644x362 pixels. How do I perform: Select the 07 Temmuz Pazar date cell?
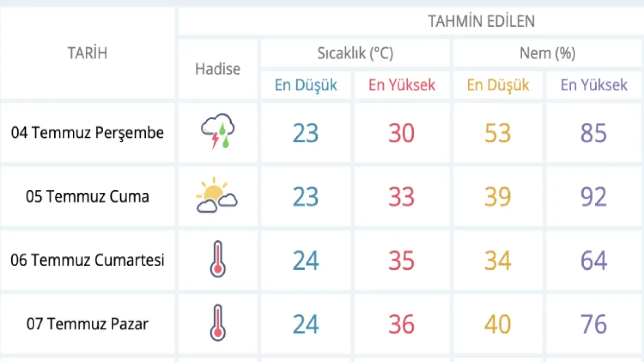(x=87, y=324)
